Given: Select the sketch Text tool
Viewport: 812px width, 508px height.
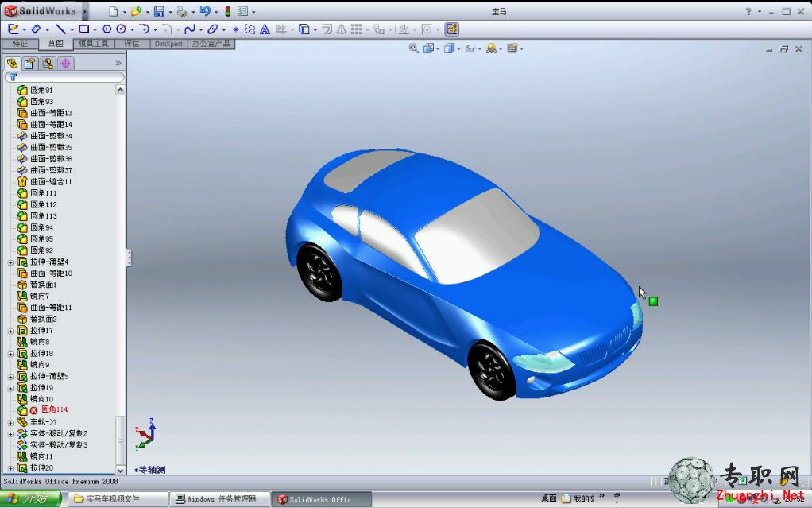Looking at the screenshot, I should tap(265, 29).
